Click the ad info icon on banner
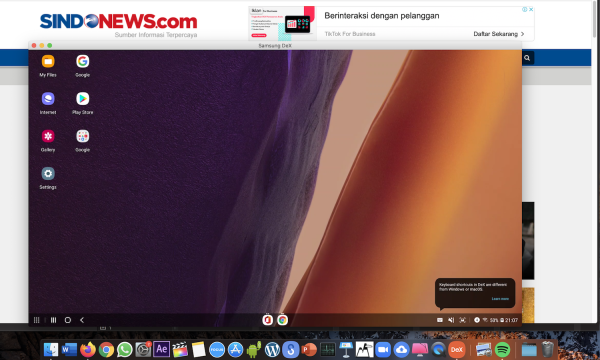Screen dimensions: 600x360 pos(525,10)
